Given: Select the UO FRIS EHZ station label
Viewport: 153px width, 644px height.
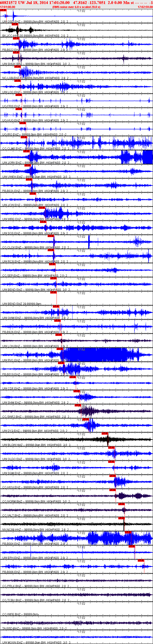Looking at the screenshot, I should coord(35,107).
